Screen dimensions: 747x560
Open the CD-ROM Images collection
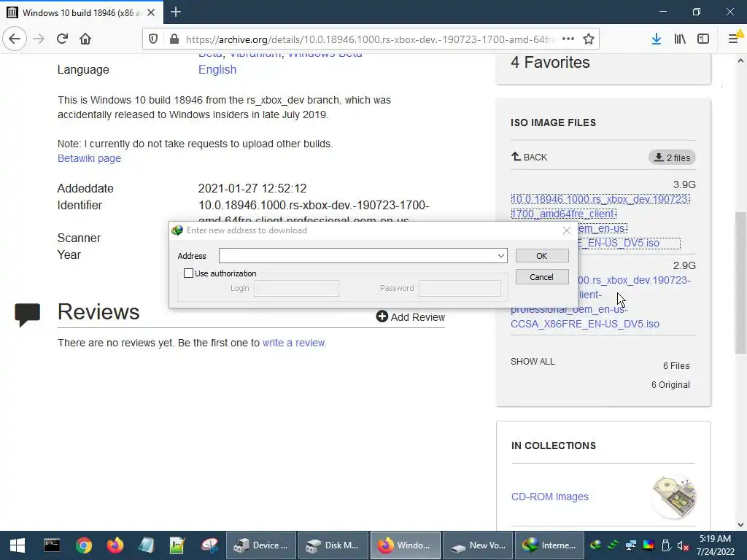click(550, 497)
